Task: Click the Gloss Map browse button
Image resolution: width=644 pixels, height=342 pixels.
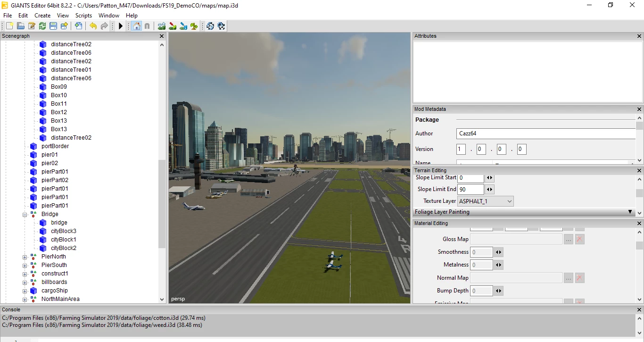Action: (x=569, y=240)
